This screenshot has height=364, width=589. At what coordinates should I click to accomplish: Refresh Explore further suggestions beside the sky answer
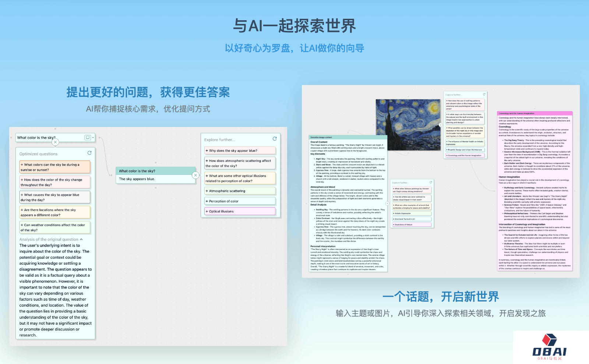[274, 139]
